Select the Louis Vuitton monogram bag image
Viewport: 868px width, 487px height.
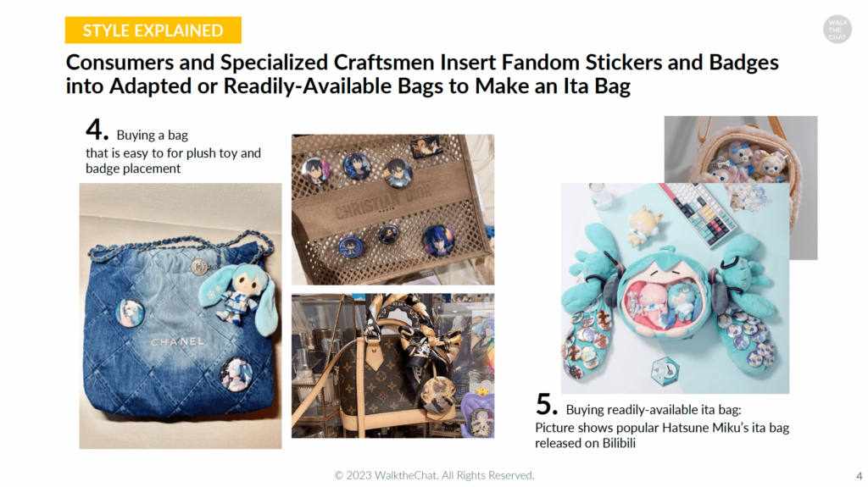click(x=393, y=366)
